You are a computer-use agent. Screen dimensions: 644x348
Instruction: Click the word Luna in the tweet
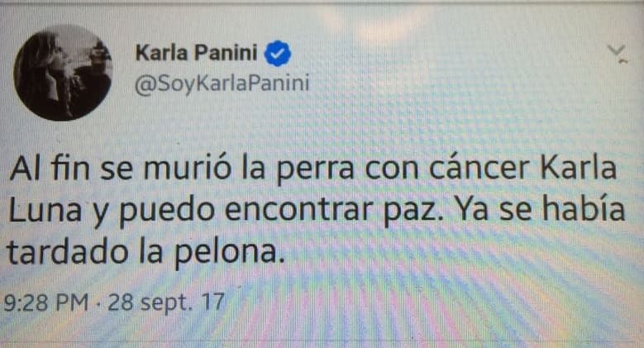[45, 210]
